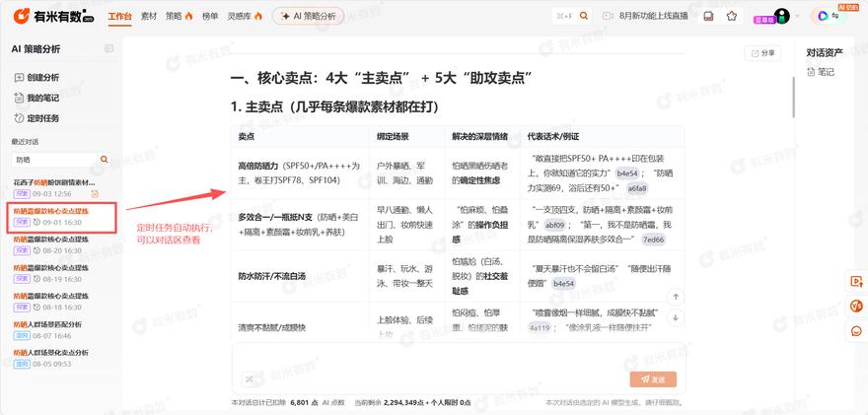
Task: Expand the account dropdown arrow beside avatar
Action: click(x=797, y=17)
